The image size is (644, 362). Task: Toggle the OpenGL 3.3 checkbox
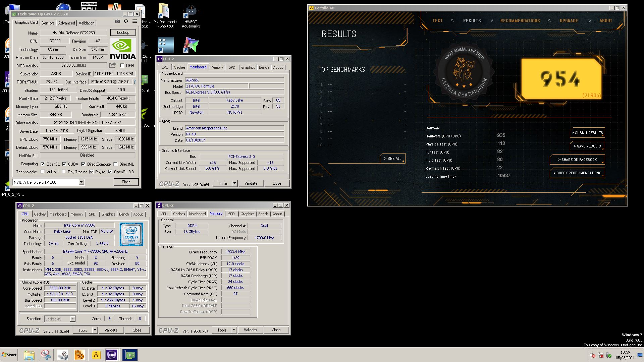click(110, 172)
